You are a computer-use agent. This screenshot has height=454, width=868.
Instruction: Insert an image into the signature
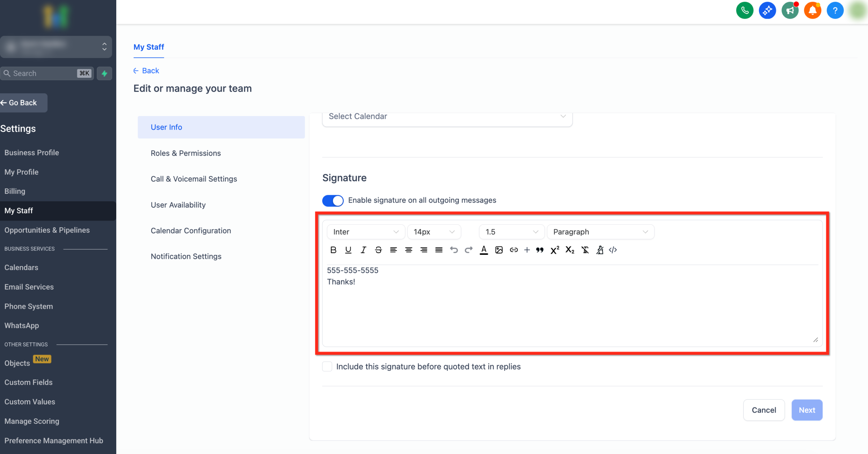click(x=499, y=250)
